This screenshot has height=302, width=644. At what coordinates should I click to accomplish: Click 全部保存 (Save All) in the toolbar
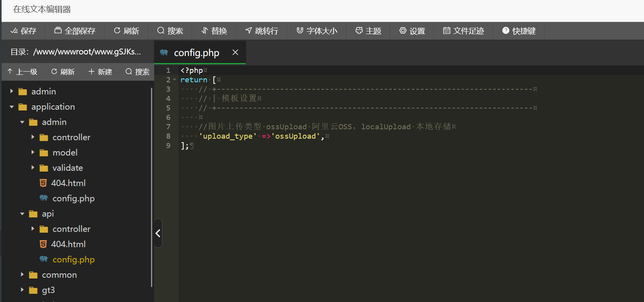coord(75,31)
